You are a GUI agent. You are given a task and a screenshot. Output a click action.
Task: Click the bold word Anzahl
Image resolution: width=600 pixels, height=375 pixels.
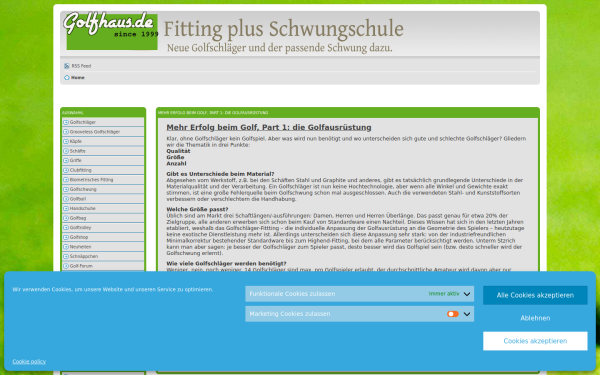click(x=176, y=163)
